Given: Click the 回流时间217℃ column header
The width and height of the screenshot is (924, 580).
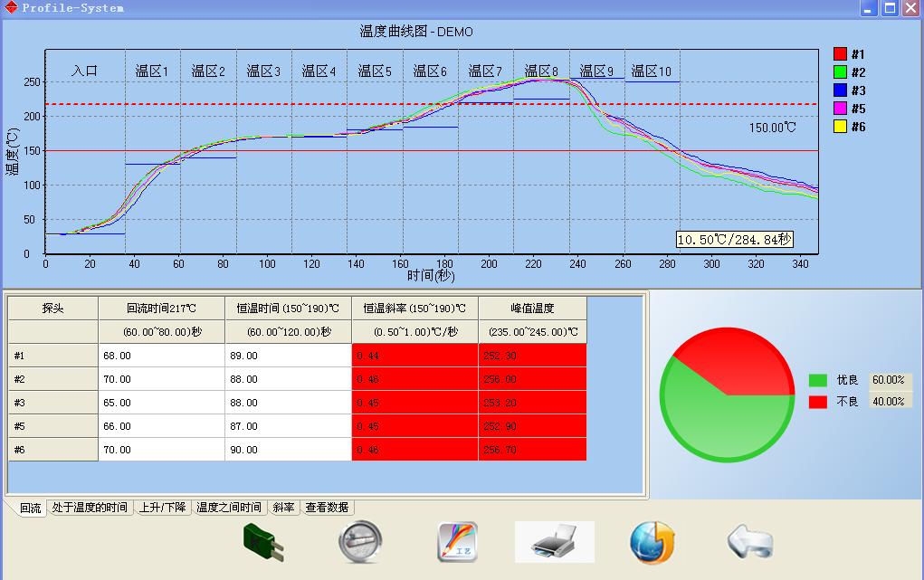Looking at the screenshot, I should pos(161,309).
